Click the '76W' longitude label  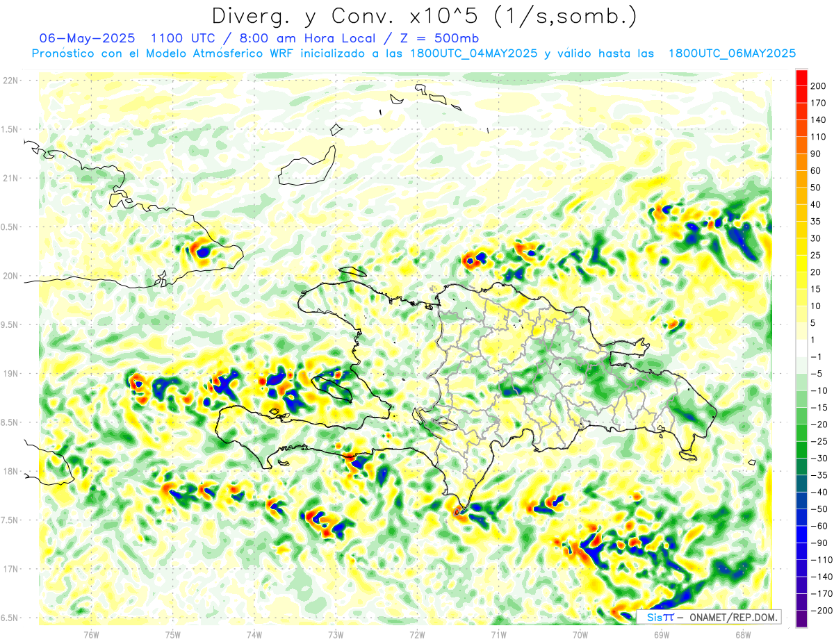pyautogui.click(x=91, y=635)
